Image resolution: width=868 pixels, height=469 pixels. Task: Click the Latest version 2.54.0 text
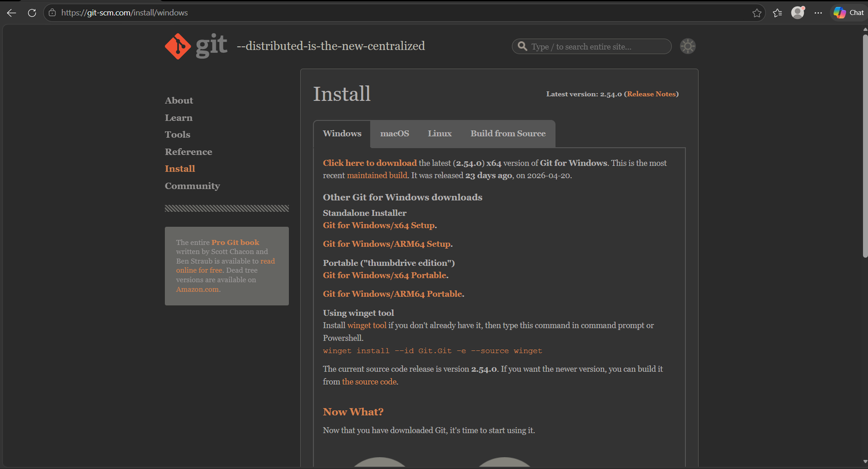tap(584, 94)
